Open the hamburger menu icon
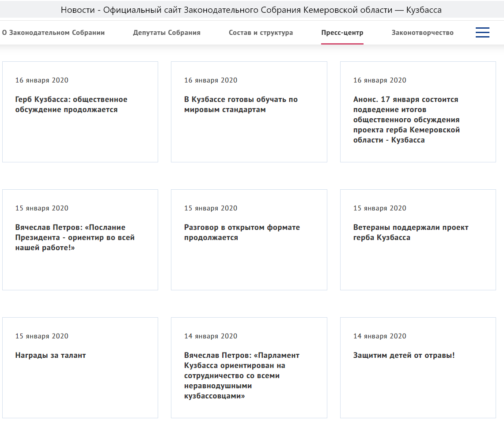The height and width of the screenshot is (424, 504). [x=482, y=32]
